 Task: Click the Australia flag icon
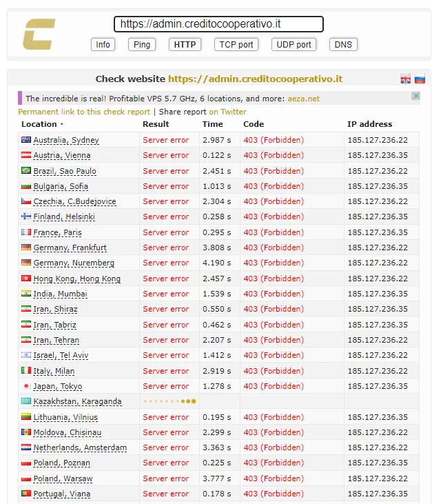(x=26, y=140)
